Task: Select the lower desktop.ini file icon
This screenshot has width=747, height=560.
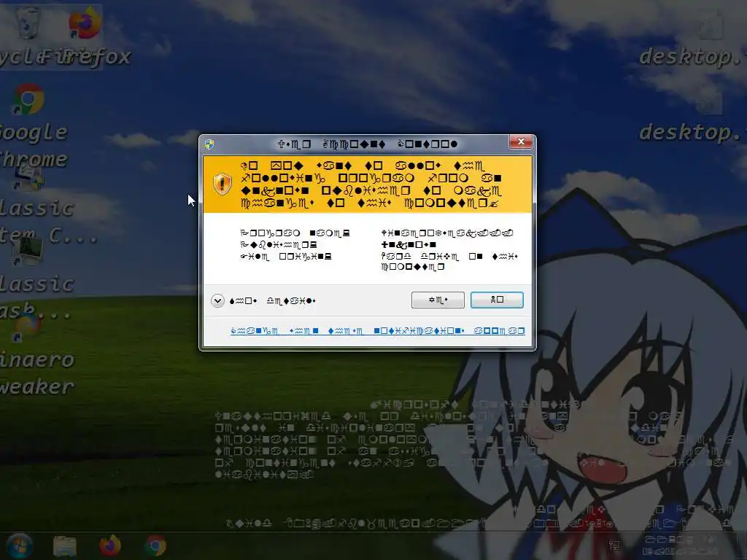Action: tap(711, 100)
